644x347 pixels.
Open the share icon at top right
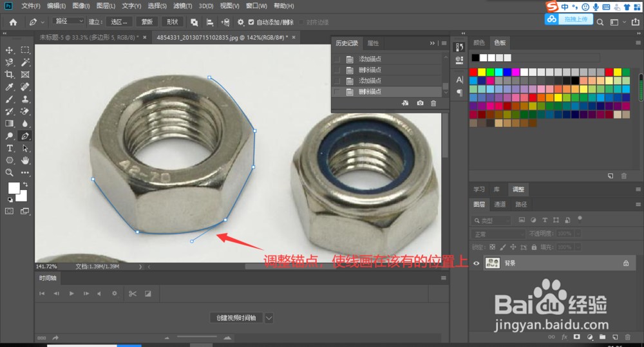click(x=636, y=22)
